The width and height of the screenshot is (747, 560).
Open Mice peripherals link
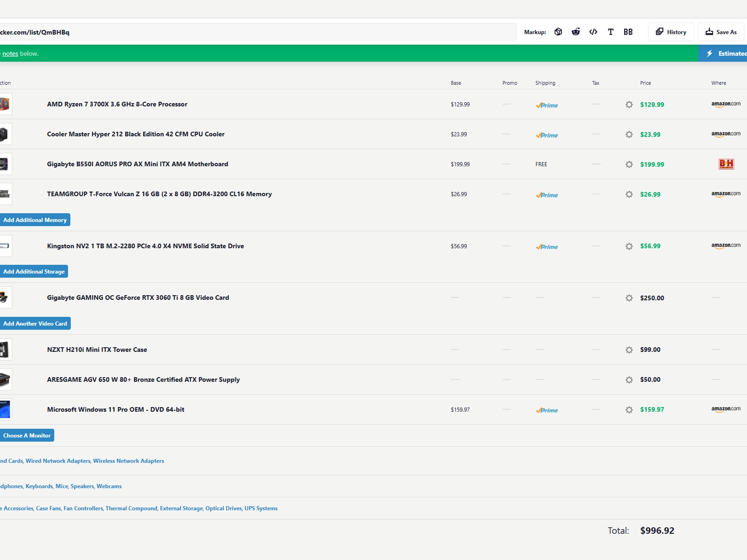62,486
